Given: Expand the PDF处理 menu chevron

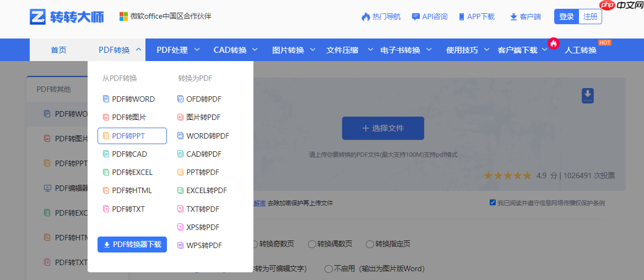Looking at the screenshot, I should (x=197, y=50).
